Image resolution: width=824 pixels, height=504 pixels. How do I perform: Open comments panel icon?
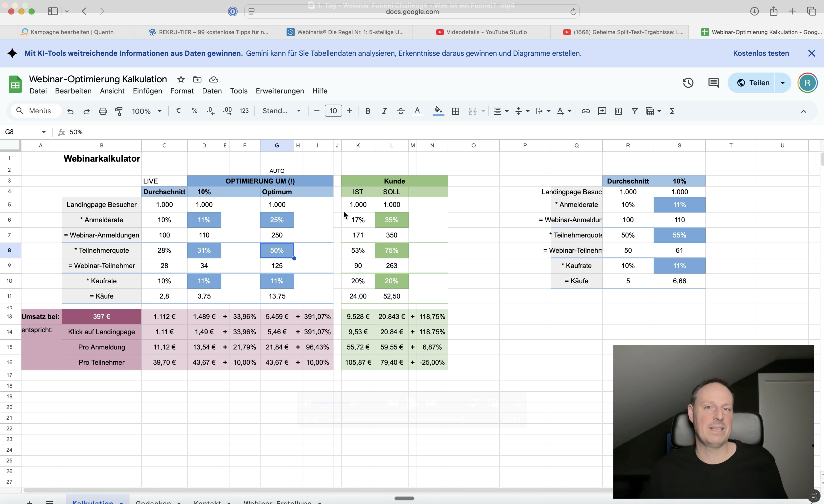coord(713,82)
